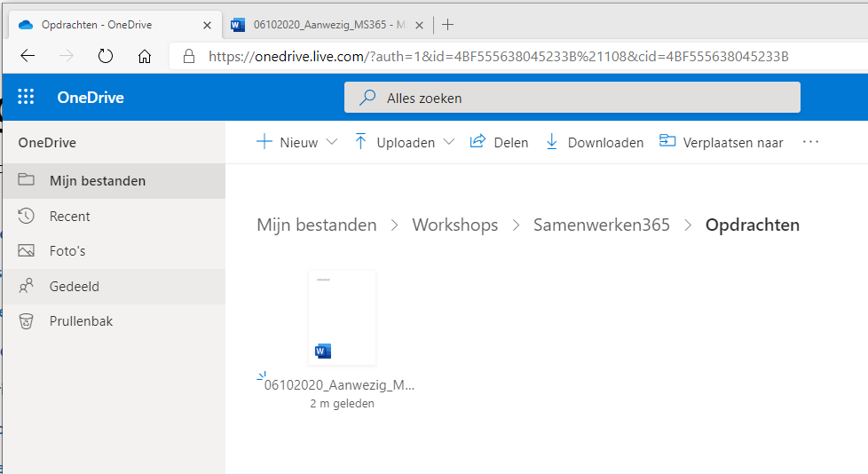Open the more options ellipsis menu
Image resolution: width=868 pixels, height=474 pixels.
(810, 142)
